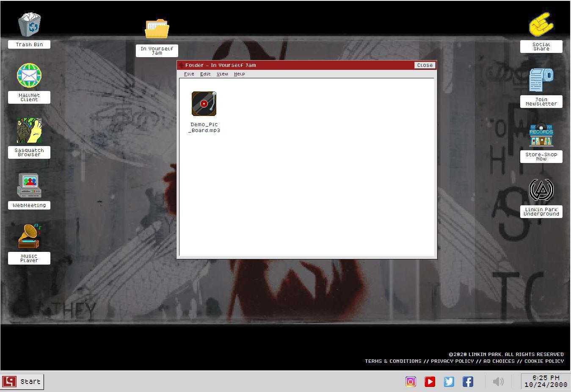Viewport: 571px width, 392px height.
Task: Open the Join Newsletter icon
Action: tap(541, 80)
